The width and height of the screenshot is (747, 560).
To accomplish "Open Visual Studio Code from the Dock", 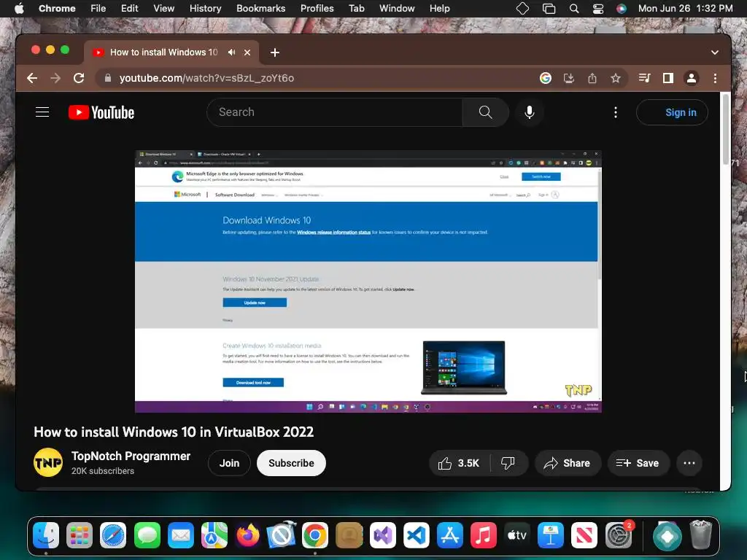I will (x=417, y=535).
